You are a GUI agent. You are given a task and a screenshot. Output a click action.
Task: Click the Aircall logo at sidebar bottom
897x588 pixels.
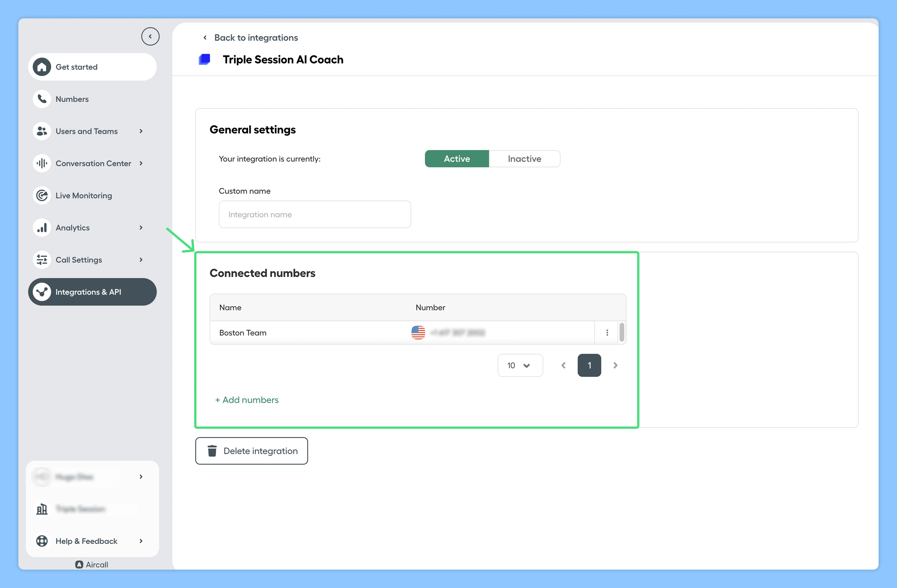point(92,564)
